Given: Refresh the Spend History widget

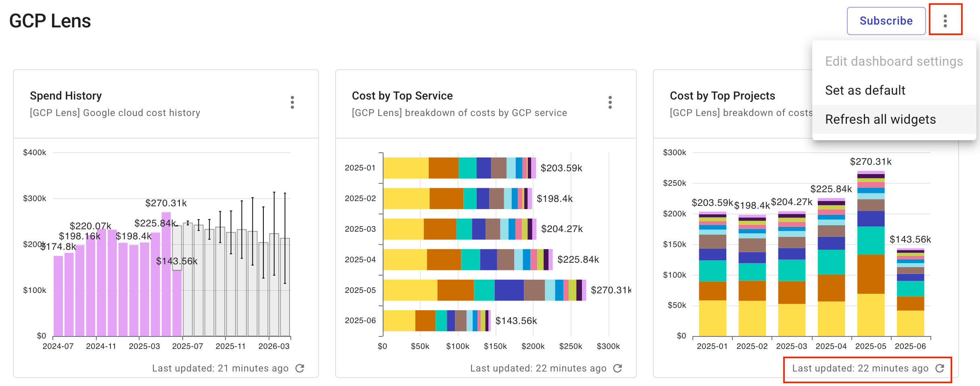Looking at the screenshot, I should (x=300, y=368).
